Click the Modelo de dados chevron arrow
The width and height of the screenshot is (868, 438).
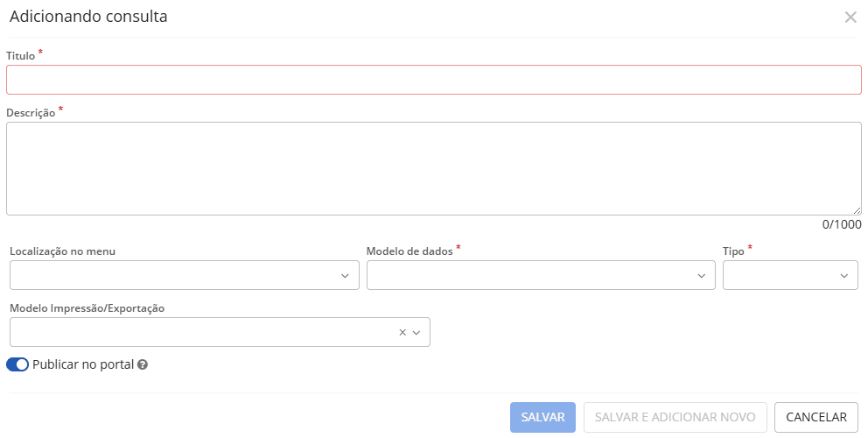[701, 276]
